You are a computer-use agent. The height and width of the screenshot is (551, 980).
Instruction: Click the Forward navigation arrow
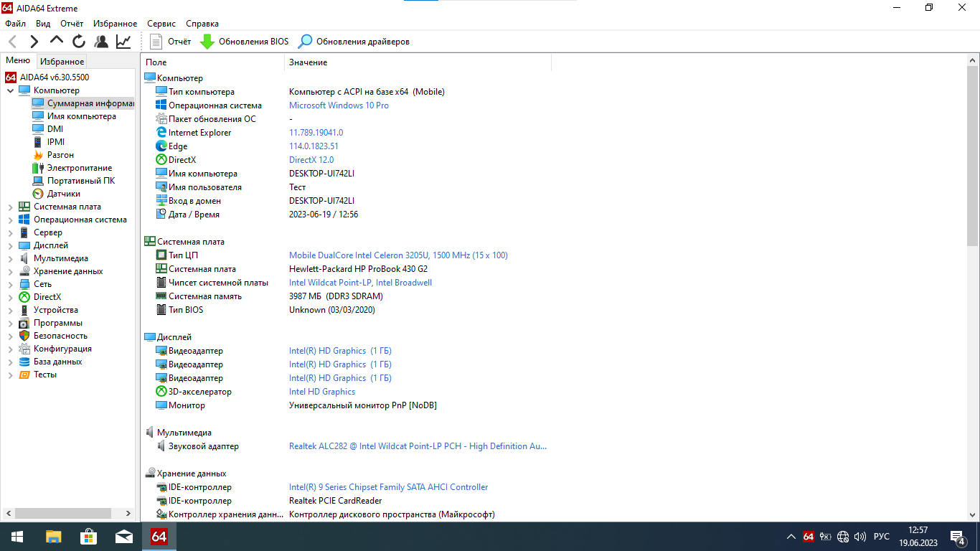click(34, 42)
